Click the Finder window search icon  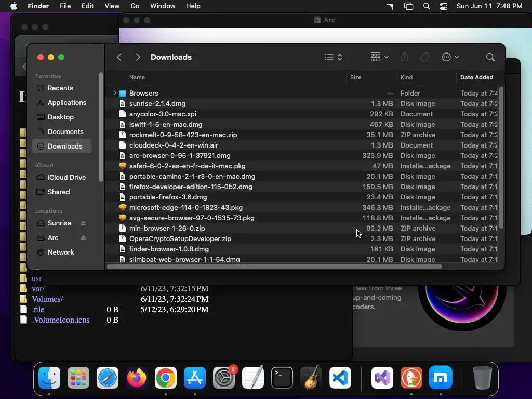[490, 57]
